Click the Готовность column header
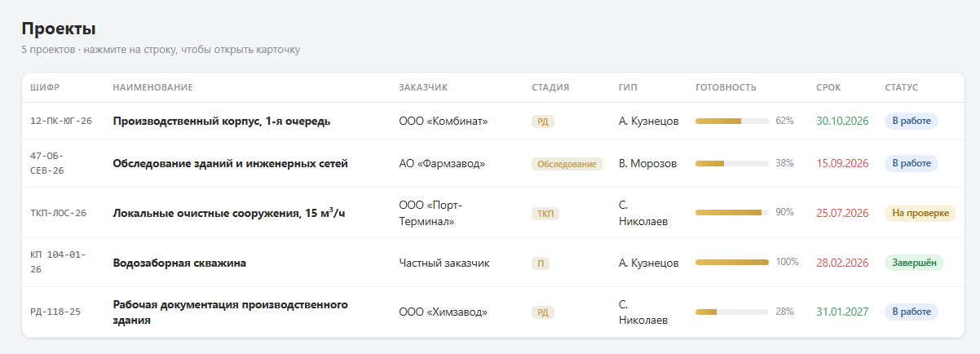Viewport: 980px width, 354px height. [726, 87]
